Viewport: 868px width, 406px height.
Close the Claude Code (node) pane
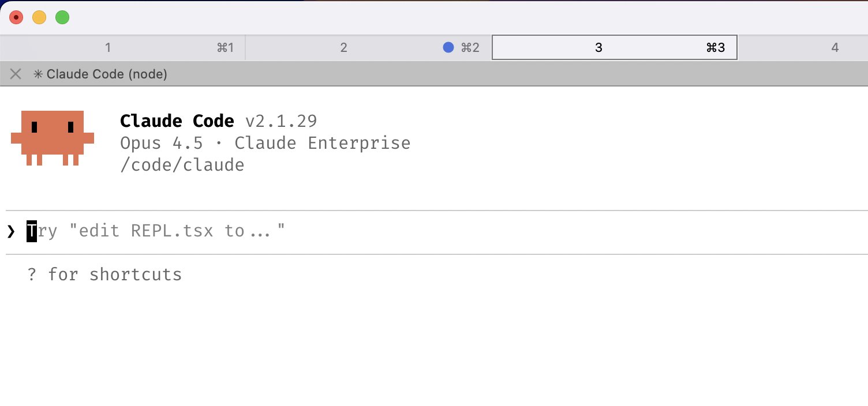click(x=16, y=74)
